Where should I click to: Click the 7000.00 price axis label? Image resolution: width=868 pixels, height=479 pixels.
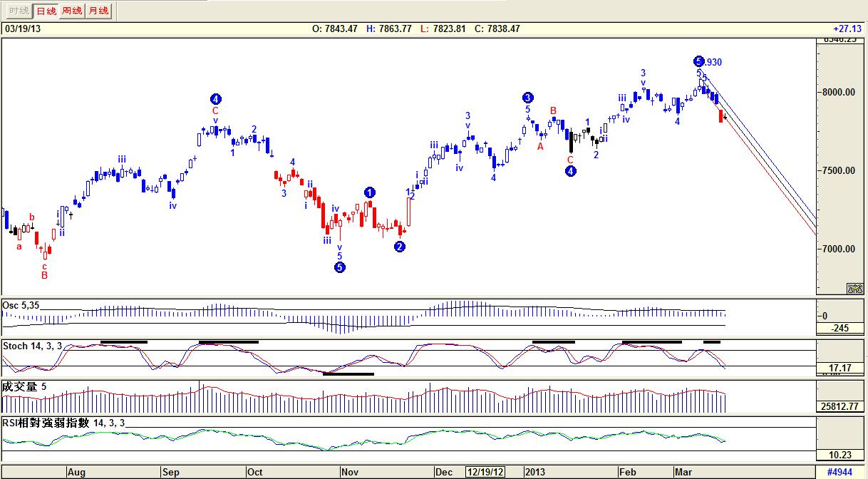[x=840, y=249]
